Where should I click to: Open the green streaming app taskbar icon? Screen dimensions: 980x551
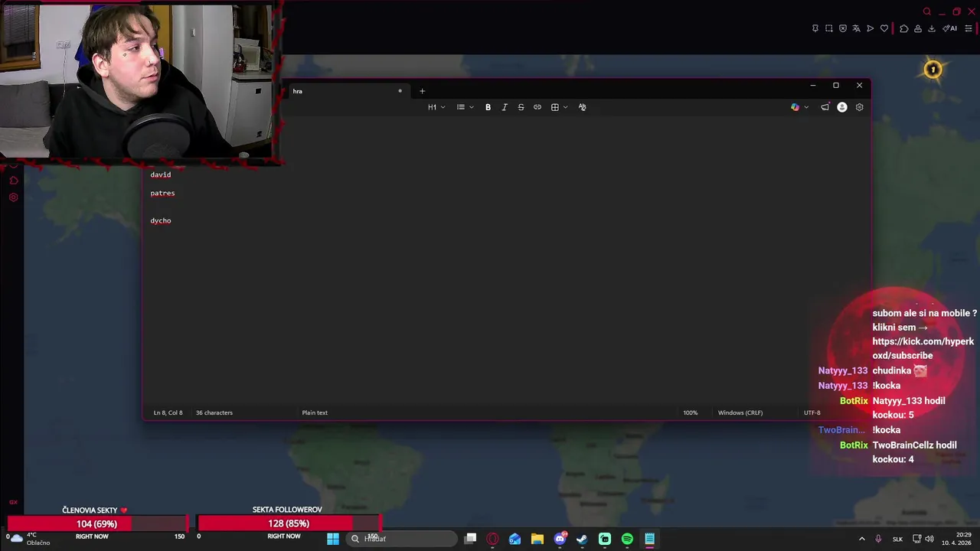coord(605,539)
